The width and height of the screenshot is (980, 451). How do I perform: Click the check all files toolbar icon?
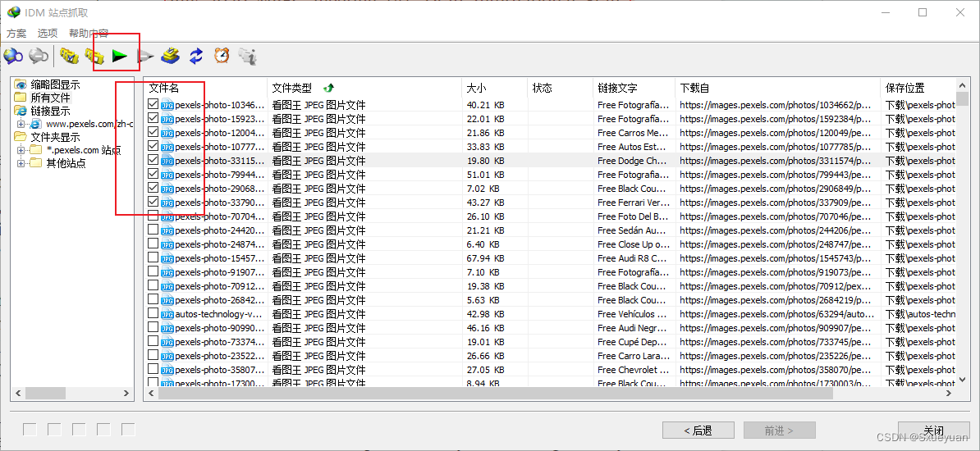click(x=69, y=57)
